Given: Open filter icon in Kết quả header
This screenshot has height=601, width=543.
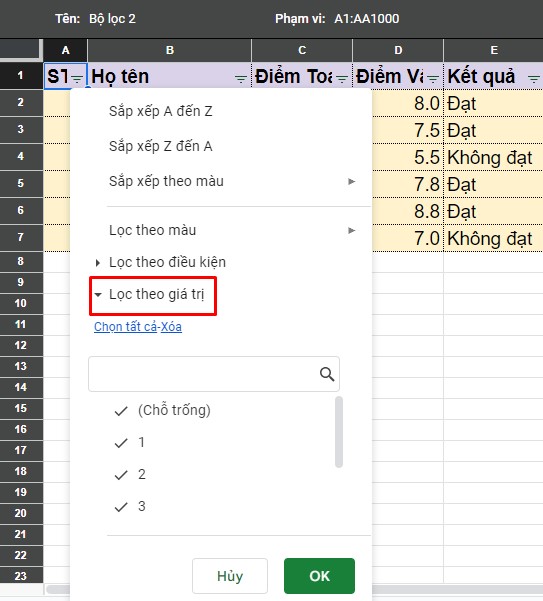Looking at the screenshot, I should coord(533,79).
